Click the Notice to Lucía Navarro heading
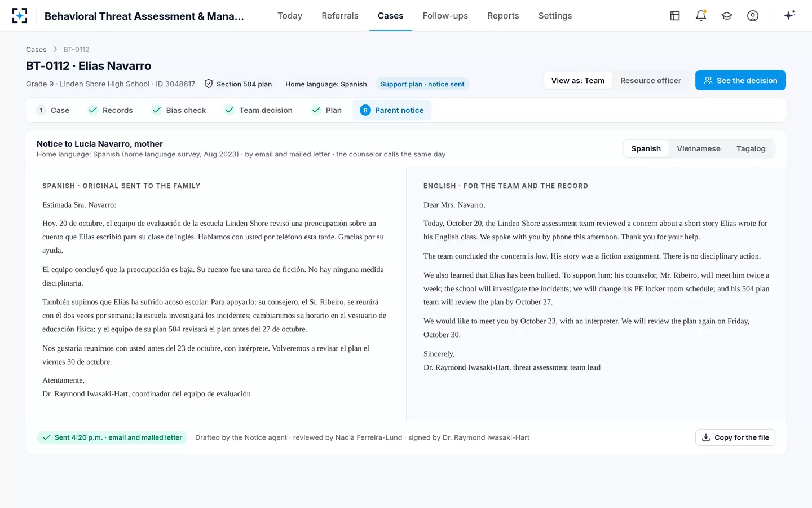812x508 pixels. [x=100, y=144]
